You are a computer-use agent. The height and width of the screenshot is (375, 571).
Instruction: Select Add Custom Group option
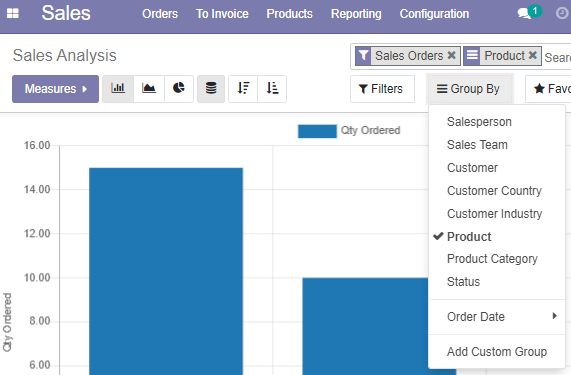[497, 352]
